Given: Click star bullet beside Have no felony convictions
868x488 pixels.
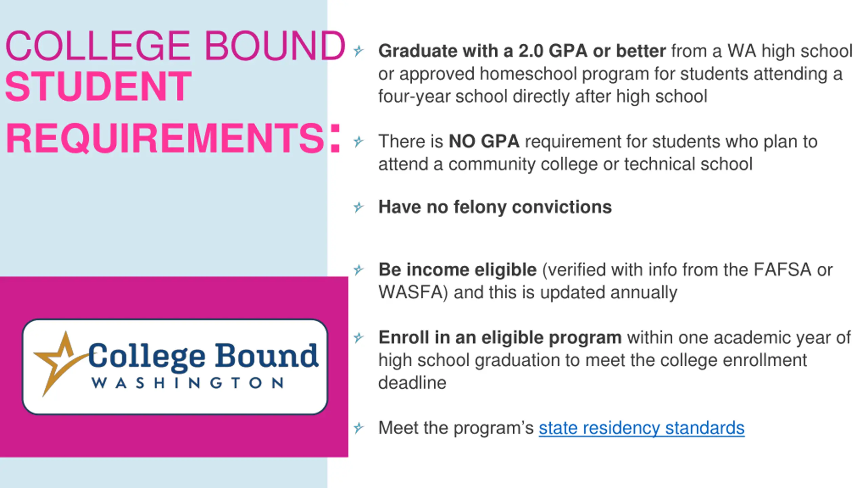Looking at the screenshot, I should pyautogui.click(x=358, y=207).
